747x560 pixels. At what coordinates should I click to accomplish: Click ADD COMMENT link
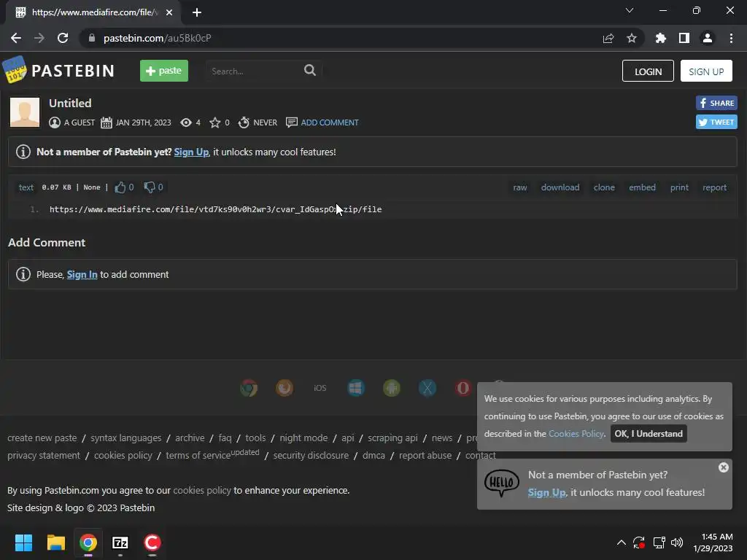[x=330, y=122]
